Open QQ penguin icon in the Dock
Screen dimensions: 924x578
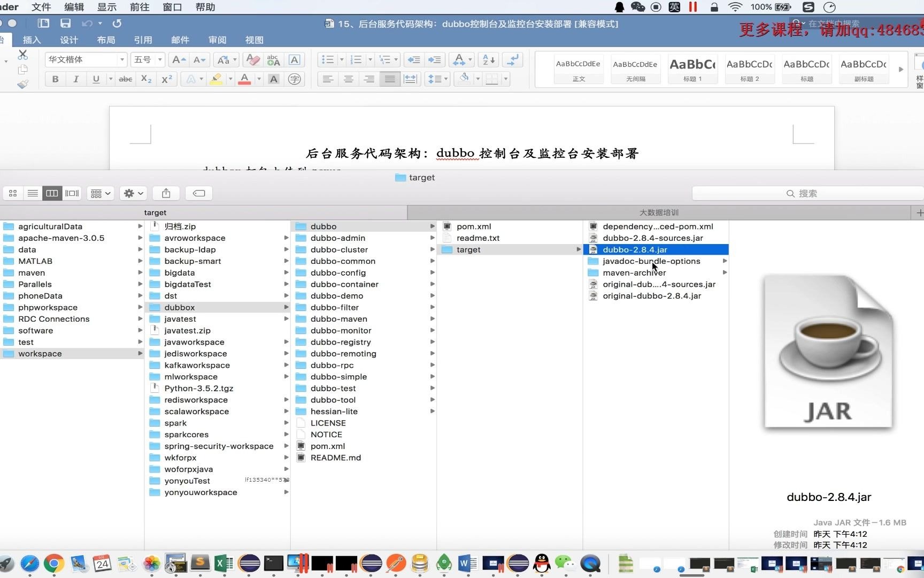(x=542, y=563)
